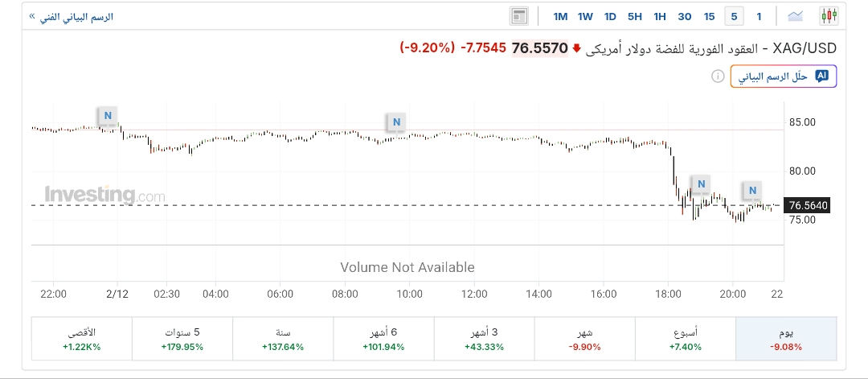Set chart interval to 15 minutes

709,16
